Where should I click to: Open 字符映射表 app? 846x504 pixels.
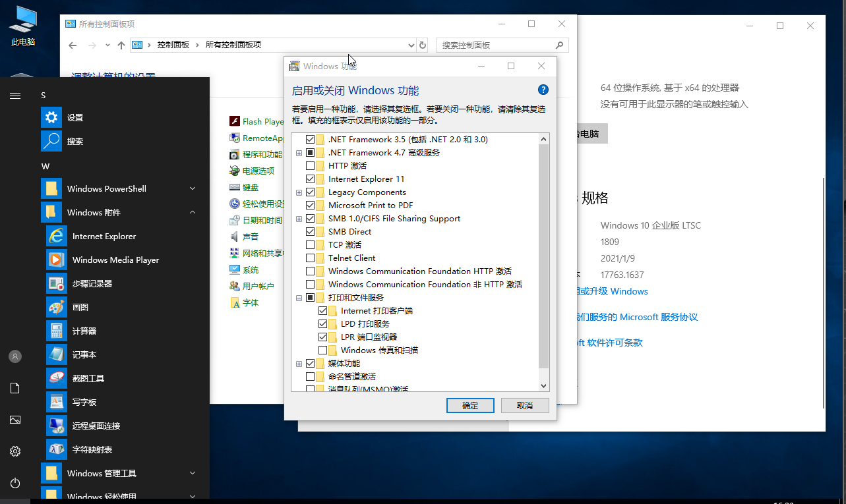pos(57,449)
